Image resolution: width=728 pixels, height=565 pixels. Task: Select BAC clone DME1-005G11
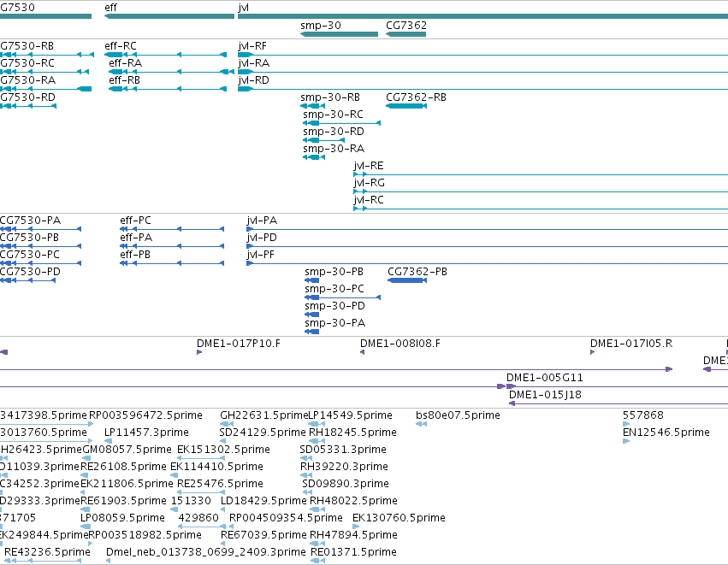pos(617,387)
